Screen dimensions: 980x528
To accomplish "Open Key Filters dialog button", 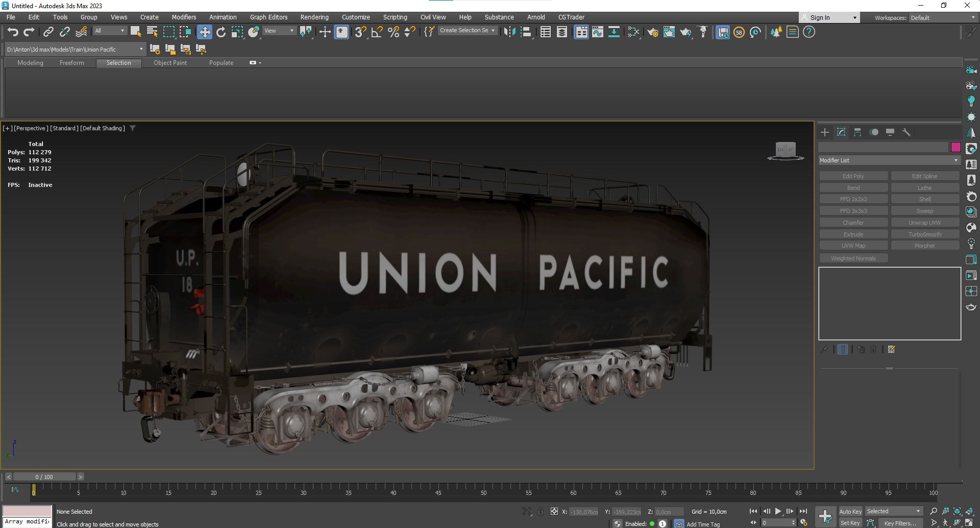I will 900,523.
